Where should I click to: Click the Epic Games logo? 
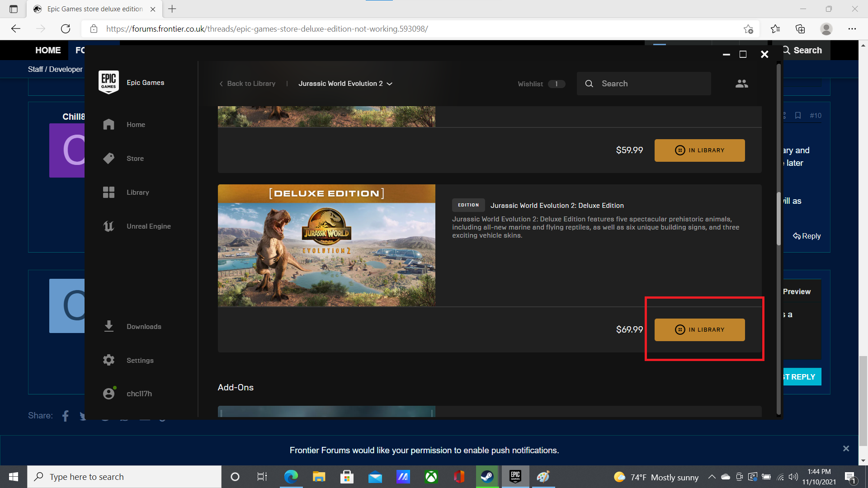pyautogui.click(x=108, y=82)
